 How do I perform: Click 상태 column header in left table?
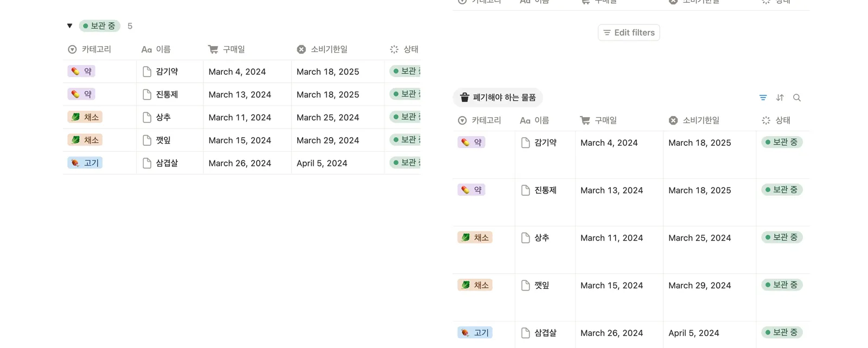pyautogui.click(x=404, y=49)
